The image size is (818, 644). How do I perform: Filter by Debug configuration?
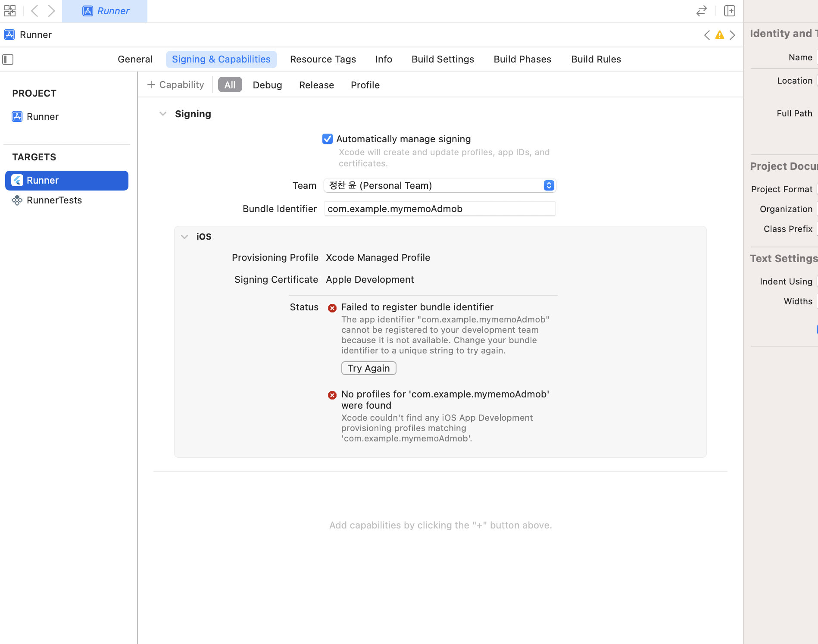click(x=267, y=85)
